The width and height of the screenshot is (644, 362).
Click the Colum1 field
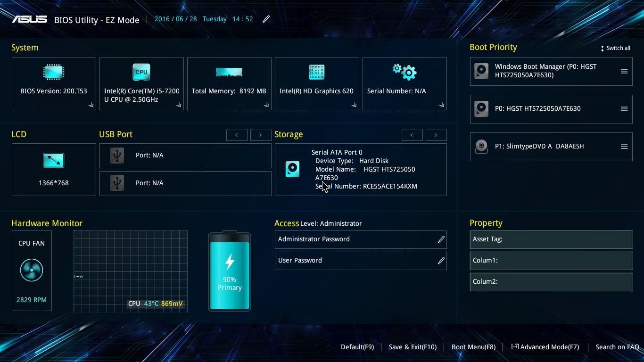point(551,261)
